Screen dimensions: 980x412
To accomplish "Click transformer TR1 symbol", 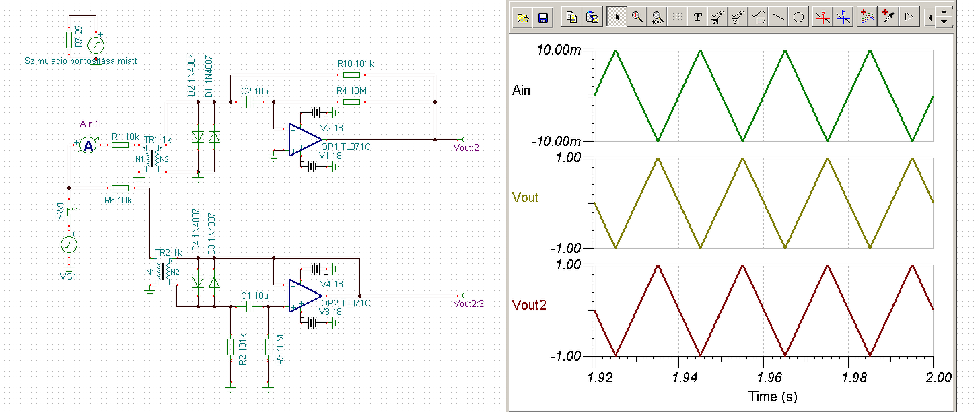I will click(x=154, y=159).
